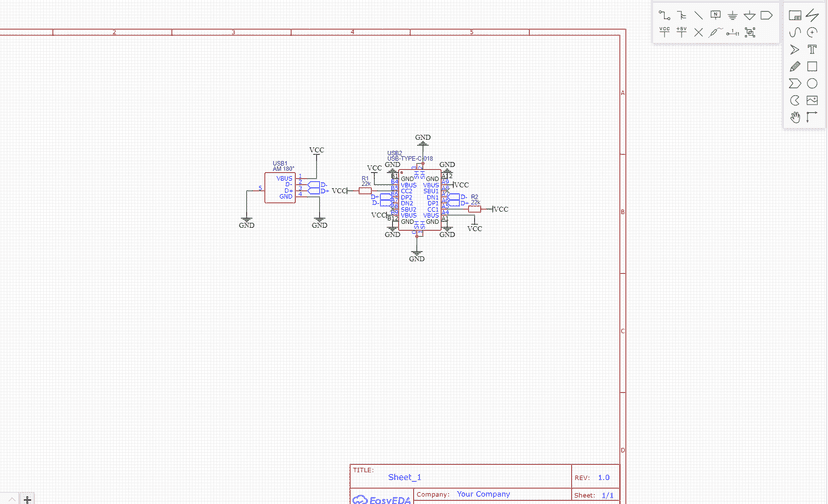The image size is (828, 504).
Task: Select the Bezier curve tool
Action: [x=795, y=32]
